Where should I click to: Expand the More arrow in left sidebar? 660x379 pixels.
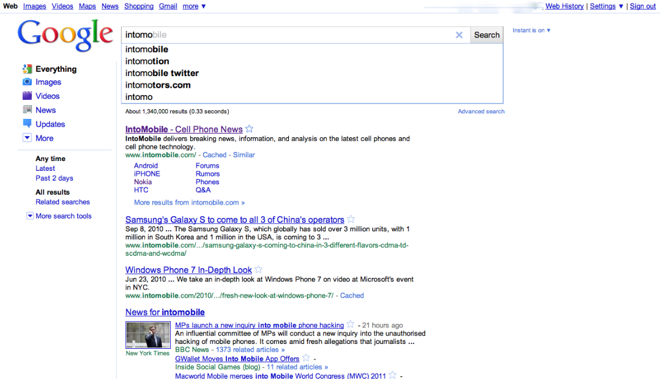click(27, 138)
